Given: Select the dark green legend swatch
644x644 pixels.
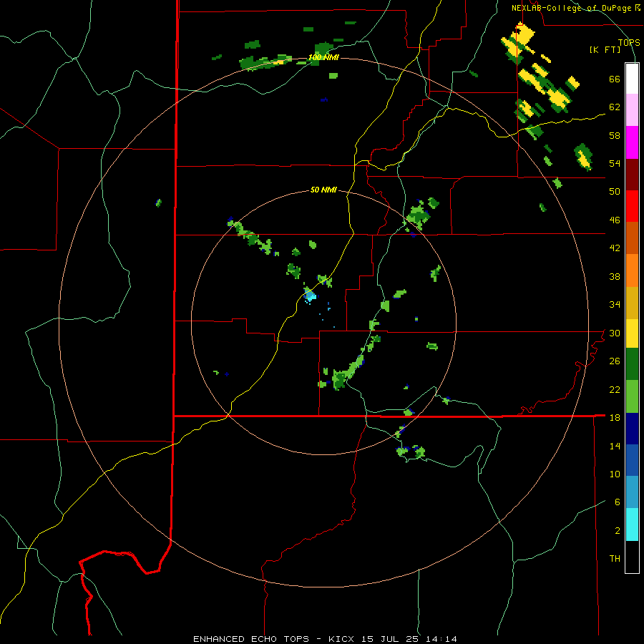Looking at the screenshot, I should (632, 364).
